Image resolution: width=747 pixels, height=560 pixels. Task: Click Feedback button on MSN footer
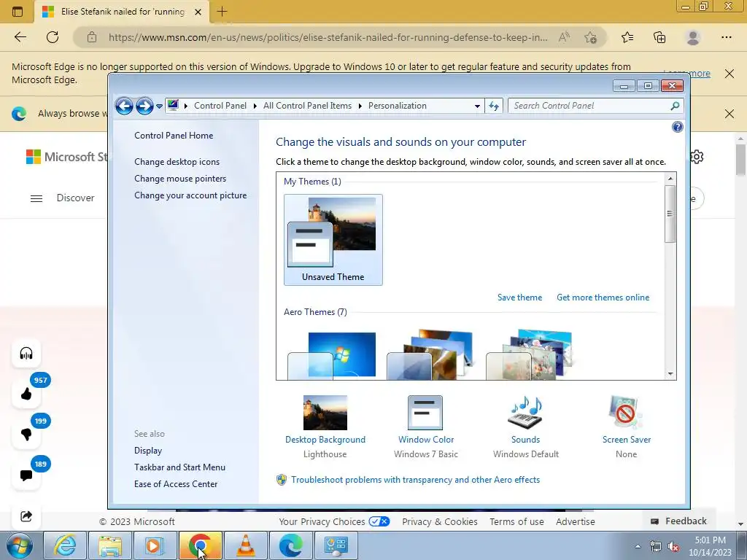[x=679, y=521]
